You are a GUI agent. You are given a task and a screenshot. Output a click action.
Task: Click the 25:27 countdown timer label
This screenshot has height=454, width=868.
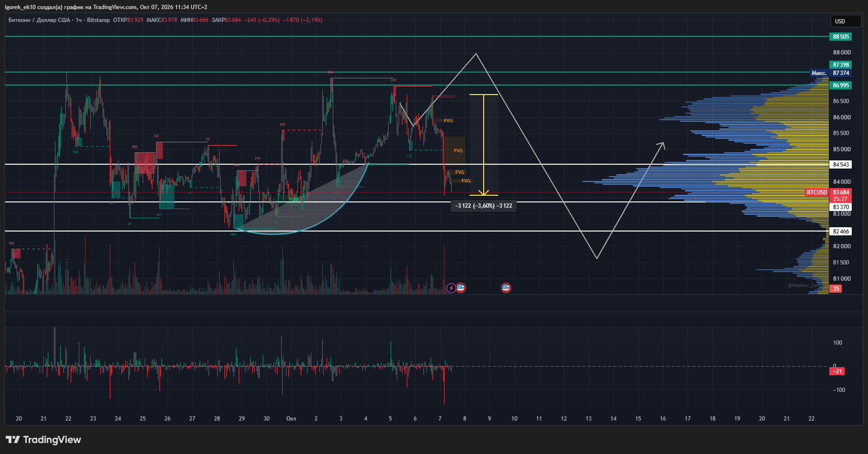(840, 199)
